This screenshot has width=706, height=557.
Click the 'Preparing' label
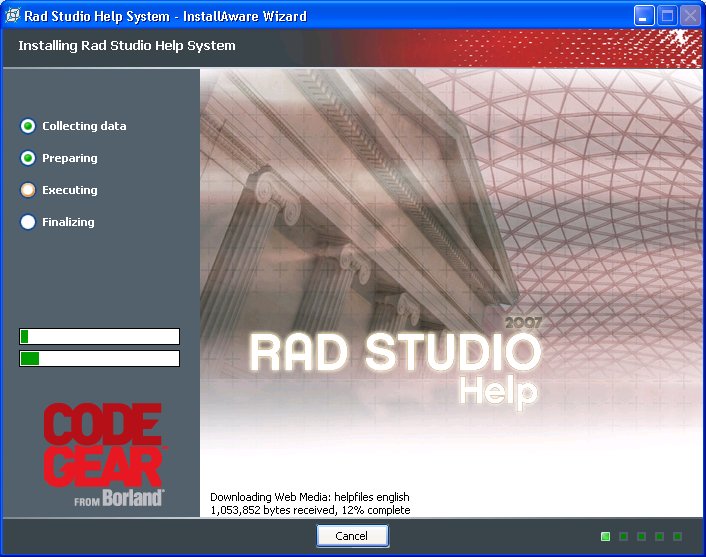70,158
